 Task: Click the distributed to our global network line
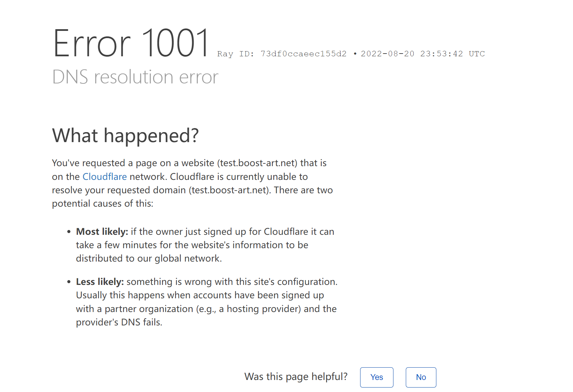coord(149,258)
